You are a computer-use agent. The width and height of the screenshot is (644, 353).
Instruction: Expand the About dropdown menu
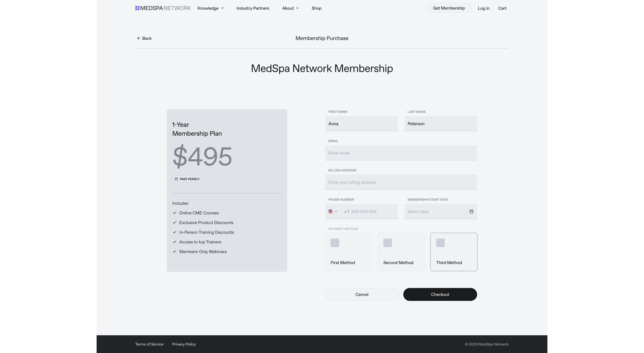pos(291,8)
